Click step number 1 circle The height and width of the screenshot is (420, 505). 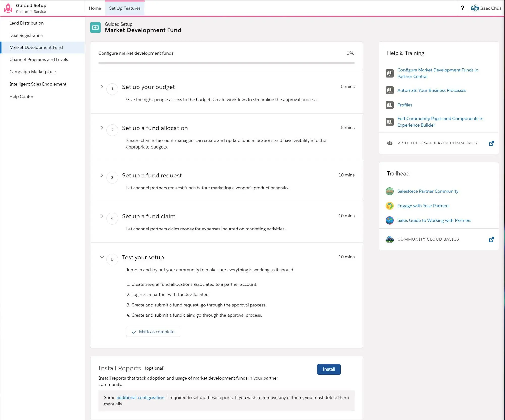pyautogui.click(x=112, y=89)
